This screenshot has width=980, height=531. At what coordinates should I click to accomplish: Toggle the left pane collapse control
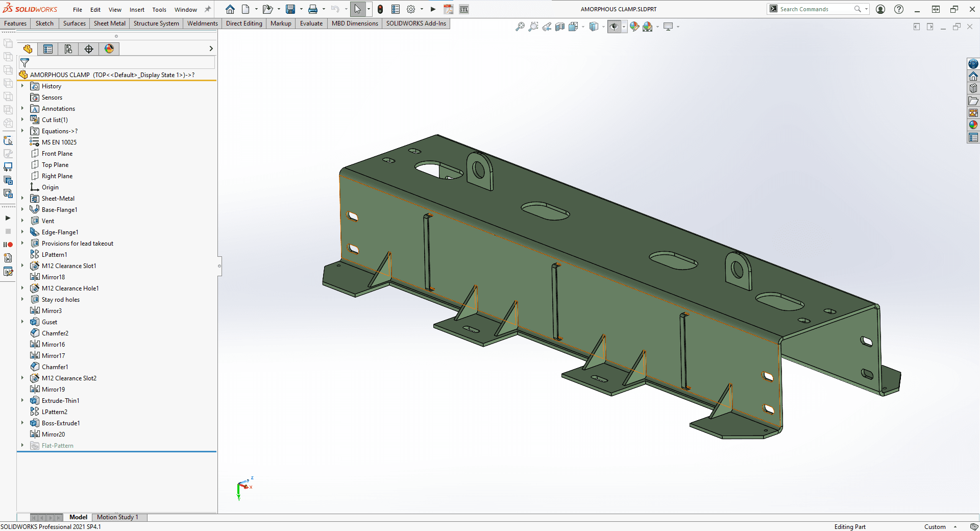tap(219, 266)
